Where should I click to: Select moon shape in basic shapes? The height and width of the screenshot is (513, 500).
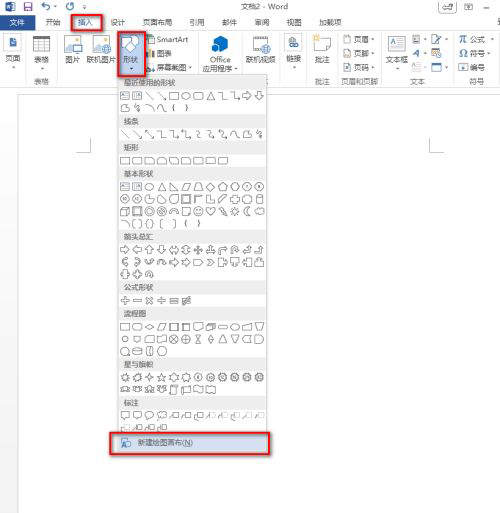point(247,211)
